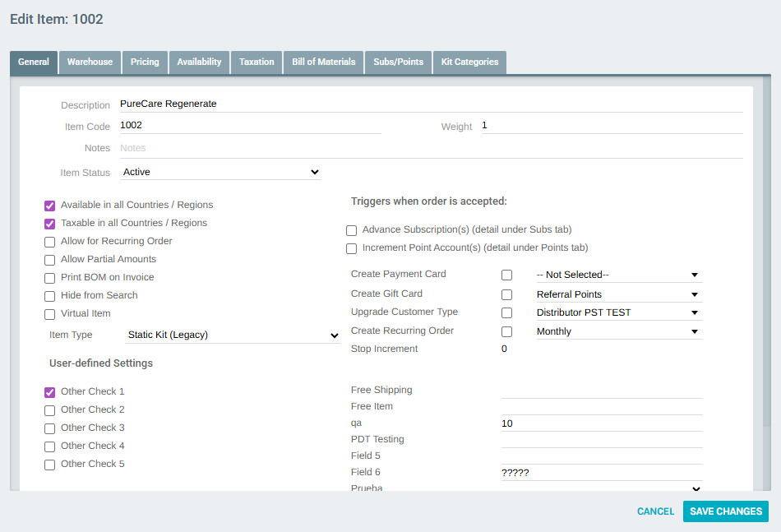Screen dimensions: 781x532
Task: Switch to the Bill of Materials tab
Action: pos(323,62)
